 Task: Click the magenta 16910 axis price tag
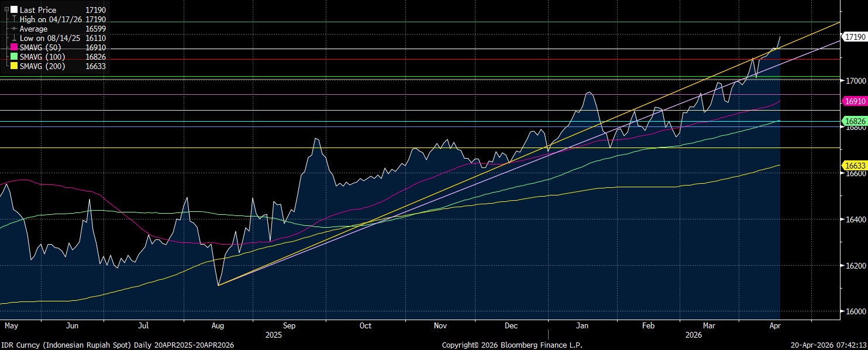[855, 101]
